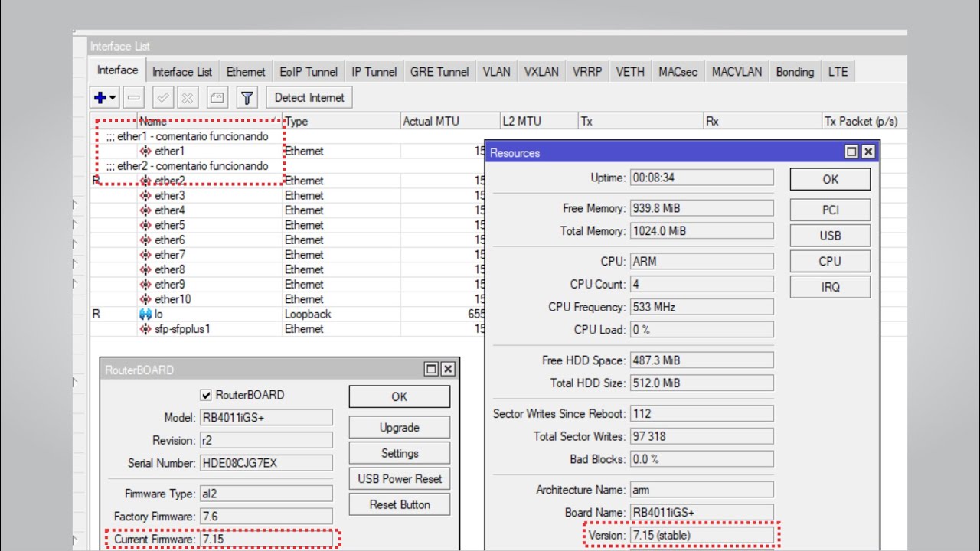980x551 pixels.
Task: Click the filter funnel icon
Action: [x=247, y=98]
